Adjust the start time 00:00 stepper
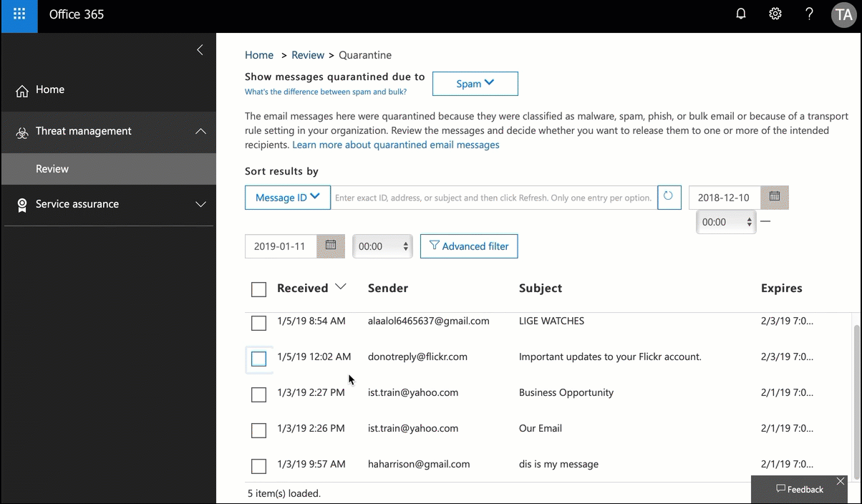 point(726,222)
